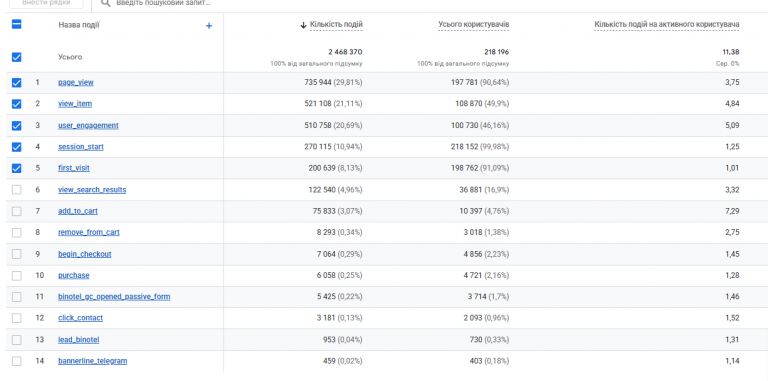Image resolution: width=768 pixels, height=381 pixels.
Task: Open the first_visit event link
Action: click(73, 168)
